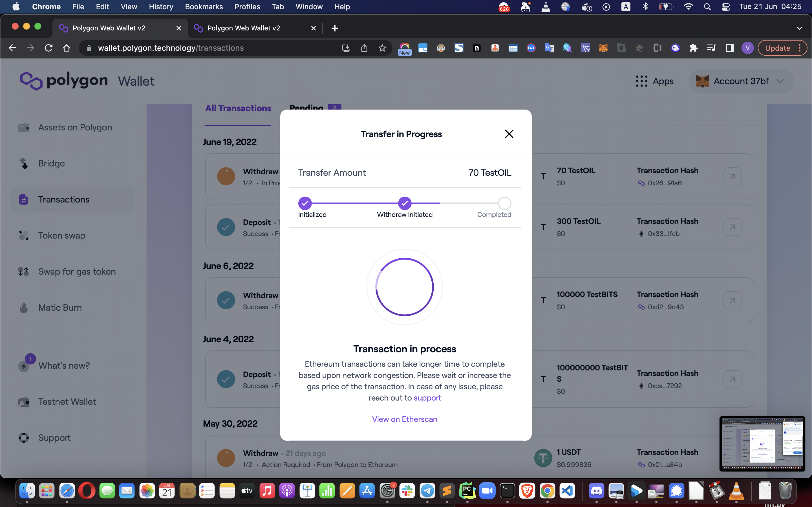Click the Withdraw Initiated step checkmark
The height and width of the screenshot is (507, 812).
(x=405, y=203)
